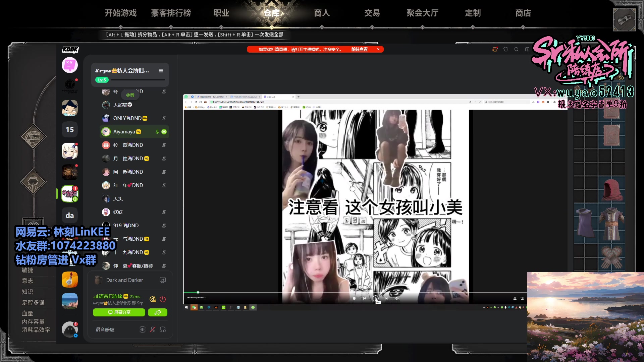Open the KOOK server with seaside landscape icon
Viewport: 644px width, 362px height.
[70, 301]
